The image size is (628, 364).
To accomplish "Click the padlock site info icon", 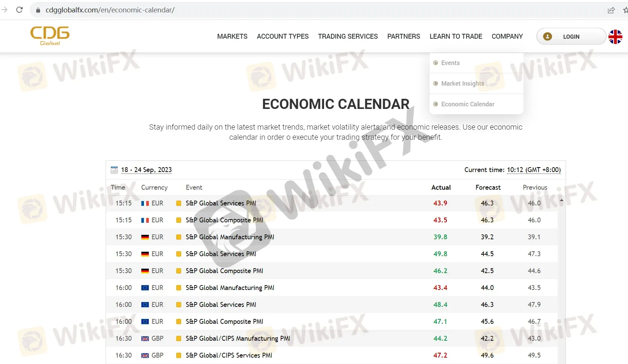I will 38,10.
